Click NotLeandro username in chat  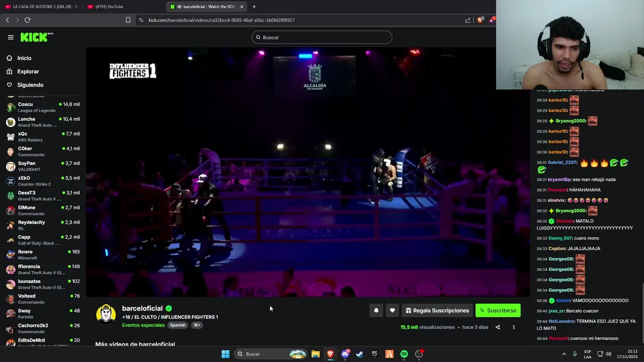point(561,321)
